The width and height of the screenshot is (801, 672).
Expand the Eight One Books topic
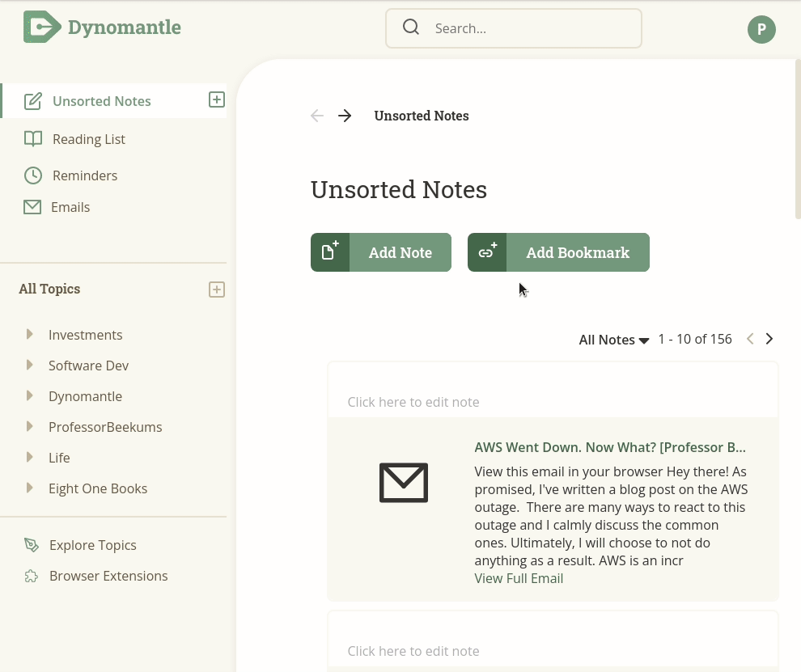tap(30, 488)
